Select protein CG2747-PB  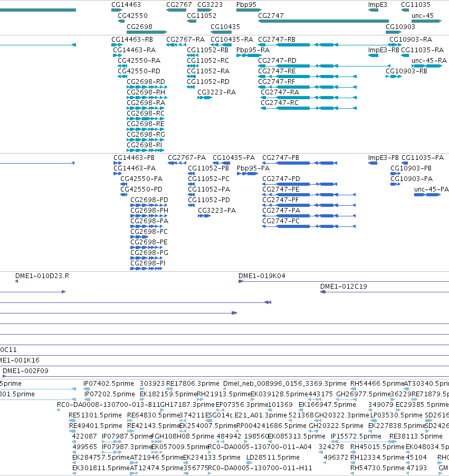[x=300, y=163]
